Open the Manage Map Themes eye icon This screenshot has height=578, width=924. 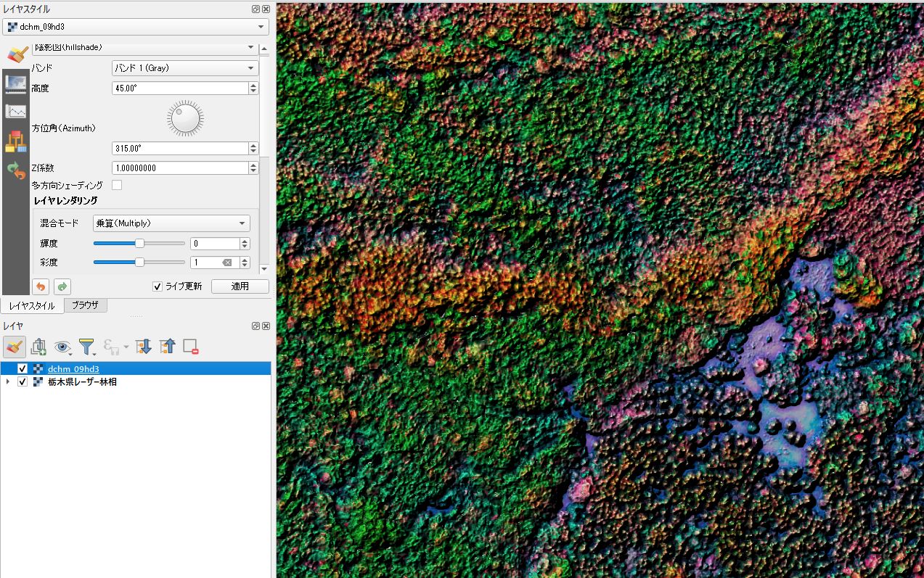click(x=63, y=347)
